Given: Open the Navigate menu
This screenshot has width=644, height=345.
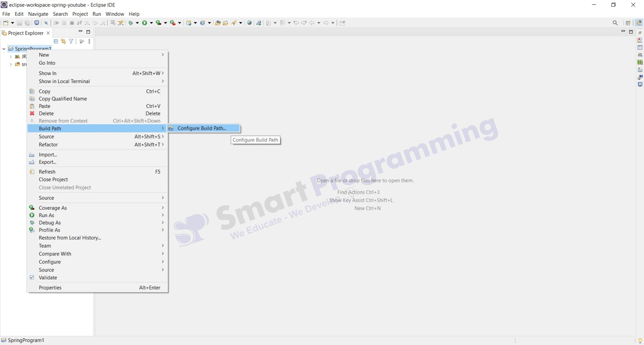Looking at the screenshot, I should [x=38, y=14].
